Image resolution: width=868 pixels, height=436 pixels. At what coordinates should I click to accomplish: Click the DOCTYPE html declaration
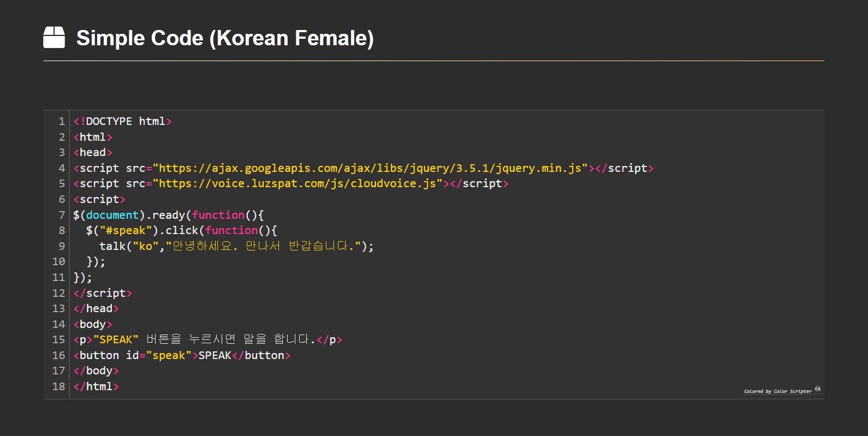(122, 121)
